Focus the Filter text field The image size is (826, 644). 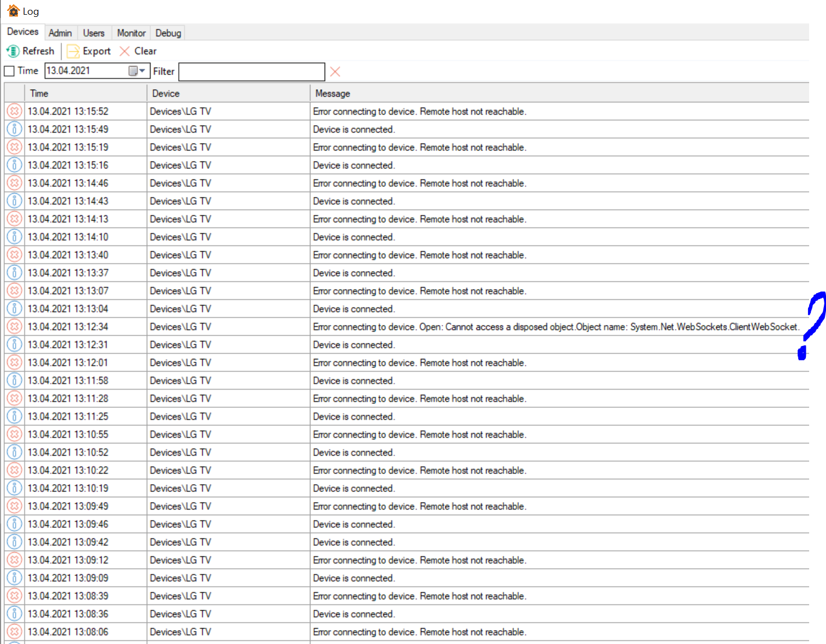click(x=251, y=72)
